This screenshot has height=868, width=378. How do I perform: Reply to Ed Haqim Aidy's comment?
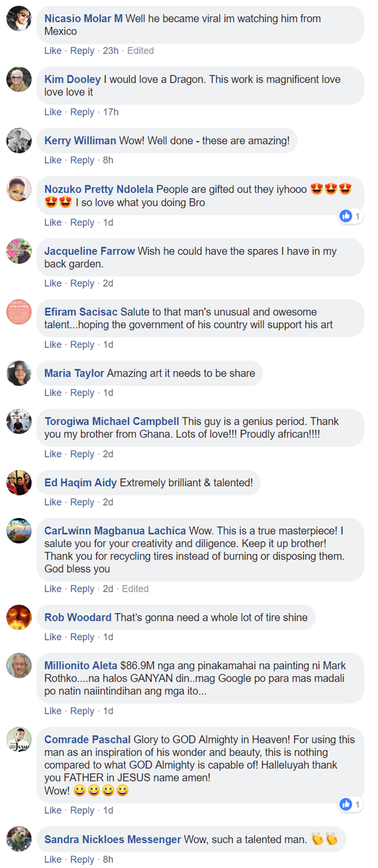[82, 502]
